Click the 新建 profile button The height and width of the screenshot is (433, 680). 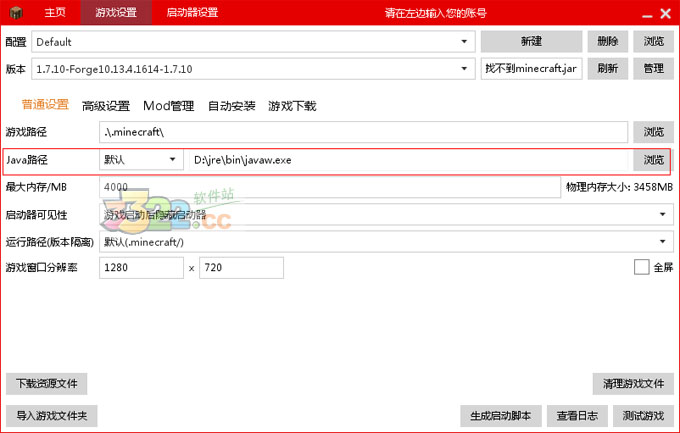(x=531, y=42)
